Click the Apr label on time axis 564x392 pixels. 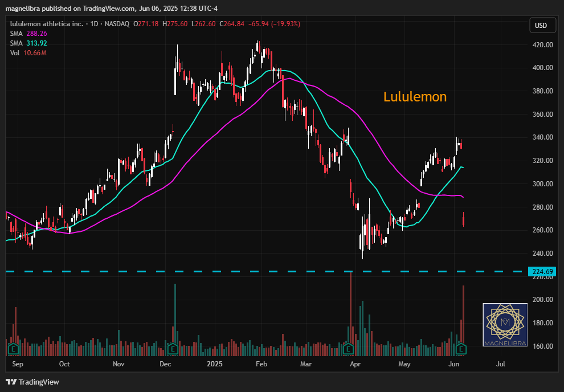click(355, 364)
